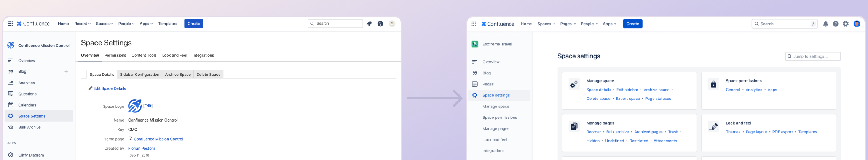This screenshot has width=868, height=160.
Task: Click Confluence Mission Control rocket space icon
Action: point(11,45)
